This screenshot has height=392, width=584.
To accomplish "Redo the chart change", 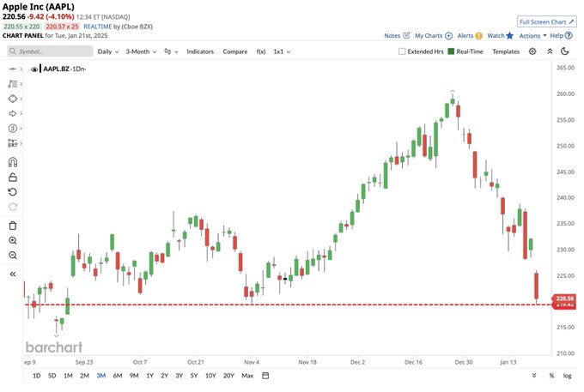I will point(13,207).
